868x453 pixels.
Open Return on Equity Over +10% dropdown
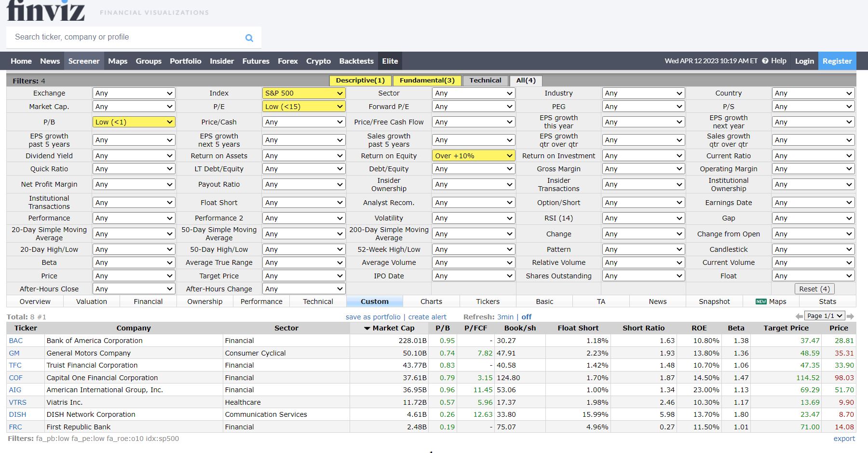tap(474, 156)
